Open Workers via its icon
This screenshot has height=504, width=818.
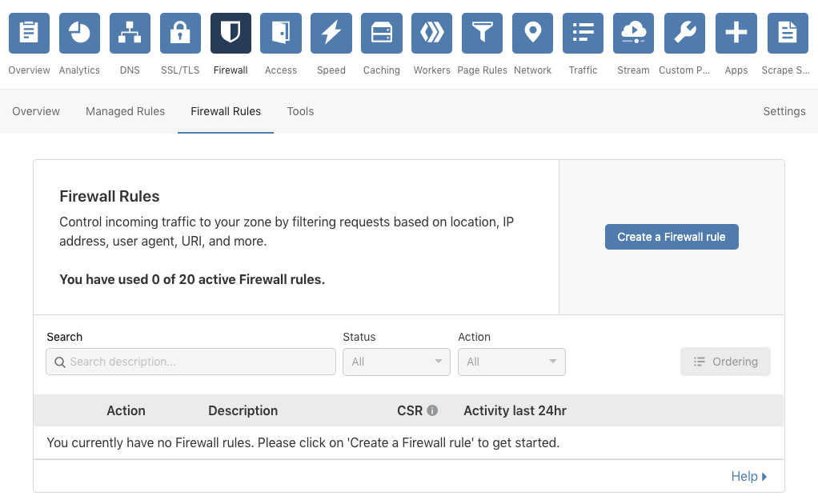(431, 33)
